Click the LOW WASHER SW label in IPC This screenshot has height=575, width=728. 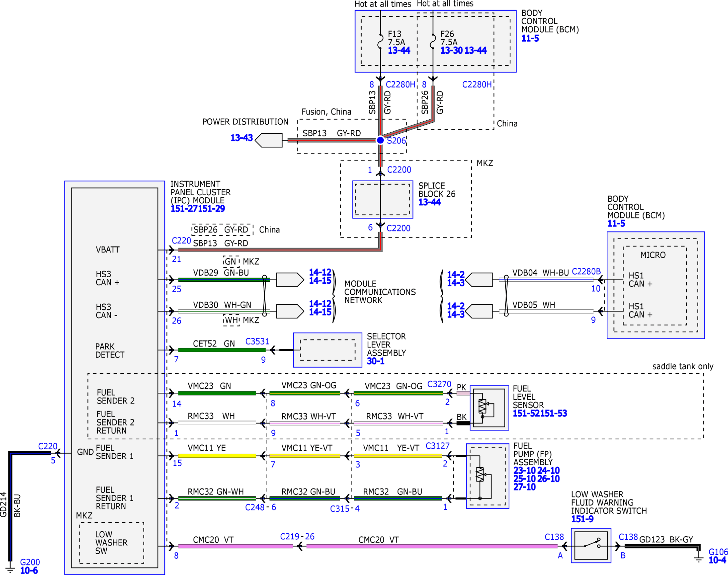[111, 543]
